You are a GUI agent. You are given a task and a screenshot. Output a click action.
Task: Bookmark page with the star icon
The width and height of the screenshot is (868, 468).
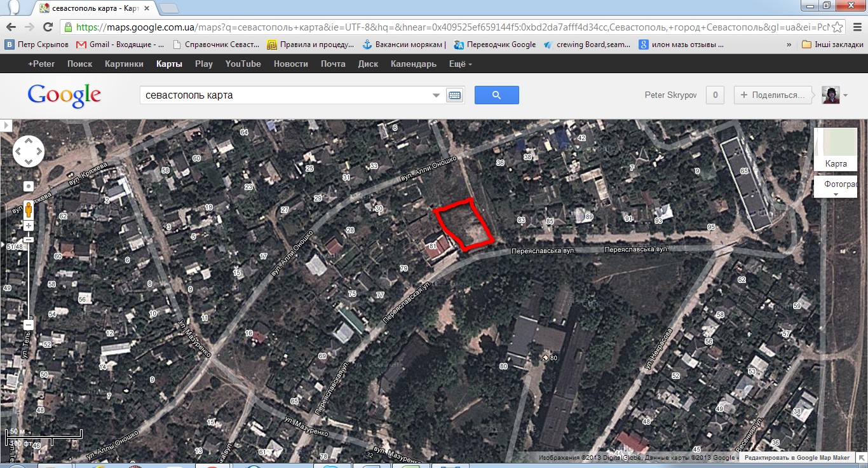click(837, 27)
